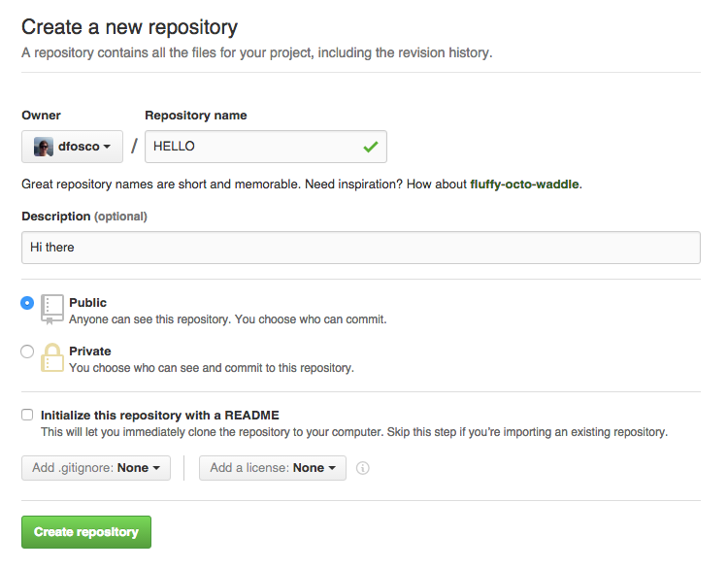Expand the Add a license dropdown
The image size is (728, 569).
[273, 468]
